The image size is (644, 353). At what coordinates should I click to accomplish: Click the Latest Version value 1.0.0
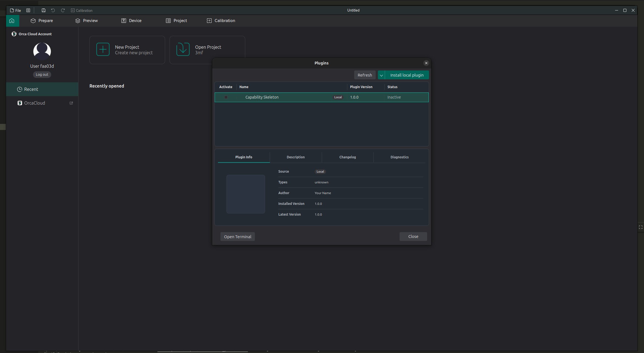pos(318,214)
